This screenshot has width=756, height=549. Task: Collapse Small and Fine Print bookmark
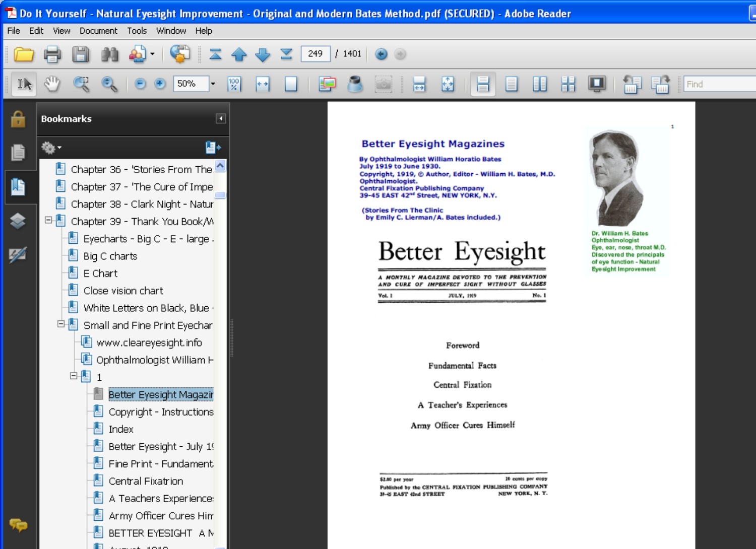[x=61, y=324]
